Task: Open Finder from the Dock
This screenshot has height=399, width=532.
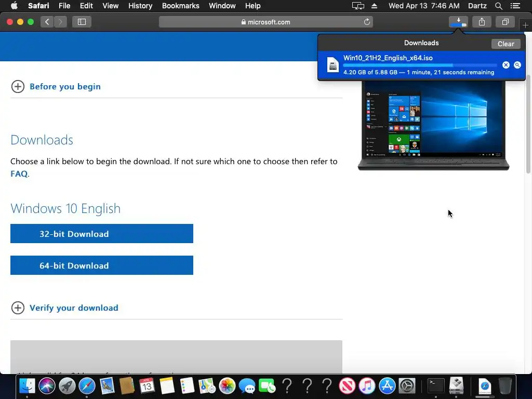Action: coord(27,386)
